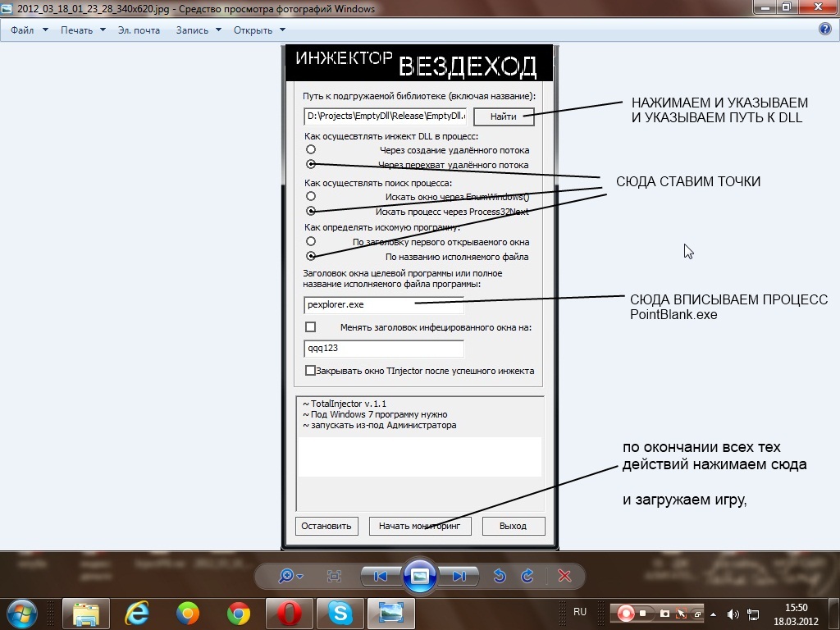Launch Internet Explorer from the taskbar
The image size is (840, 630).
pyautogui.click(x=137, y=614)
